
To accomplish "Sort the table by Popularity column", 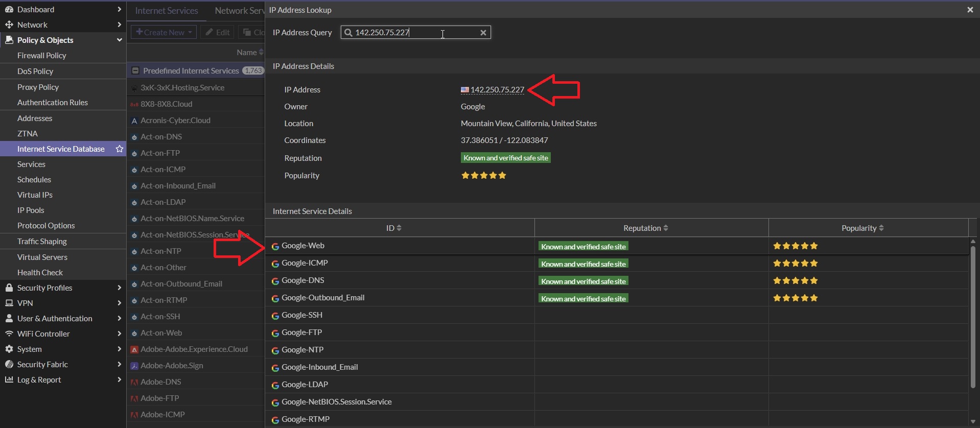I will (862, 228).
